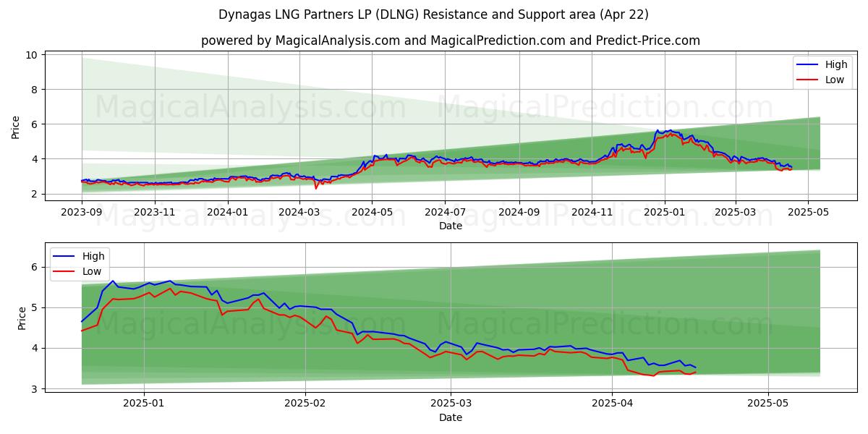
Task: Click 'Low' in the top chart legend
Action: coord(835,80)
